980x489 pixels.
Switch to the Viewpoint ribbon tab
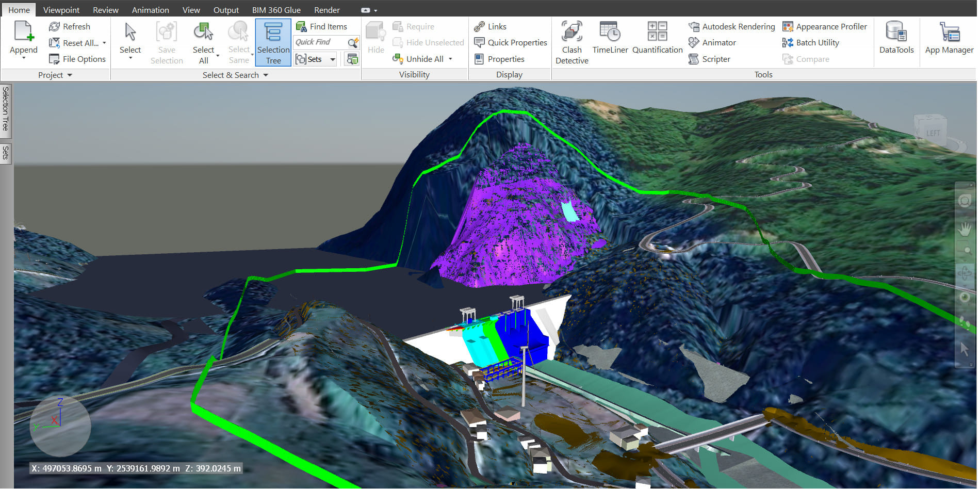coord(61,10)
